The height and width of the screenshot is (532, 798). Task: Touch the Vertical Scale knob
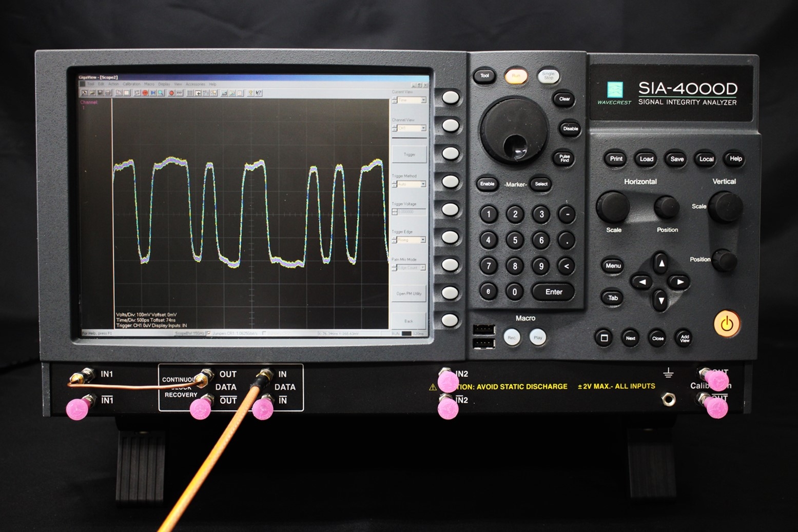click(x=725, y=206)
